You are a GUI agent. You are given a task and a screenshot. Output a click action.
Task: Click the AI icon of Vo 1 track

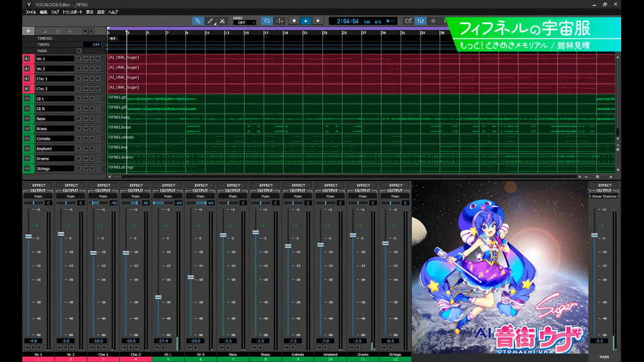click(x=27, y=59)
